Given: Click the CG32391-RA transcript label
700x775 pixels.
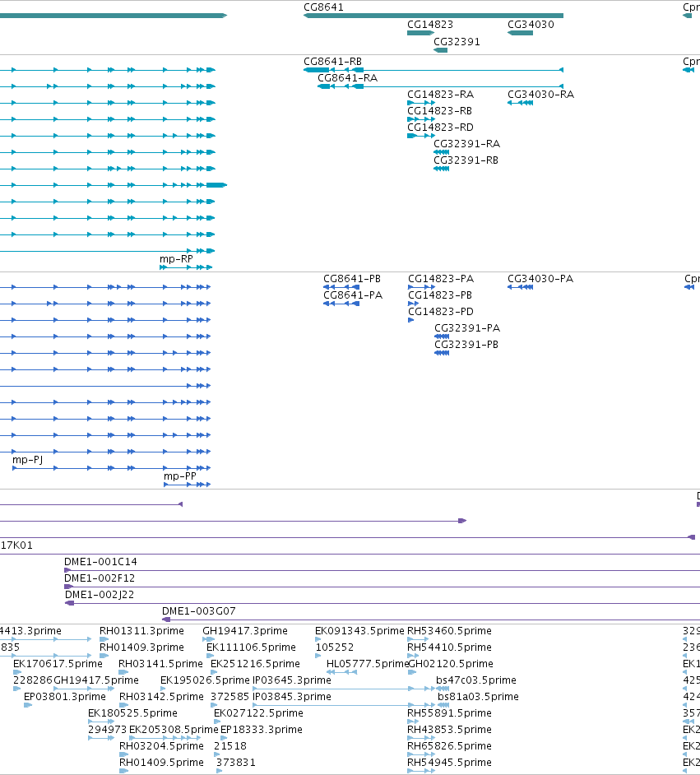Looking at the screenshot, I should coord(467,143).
